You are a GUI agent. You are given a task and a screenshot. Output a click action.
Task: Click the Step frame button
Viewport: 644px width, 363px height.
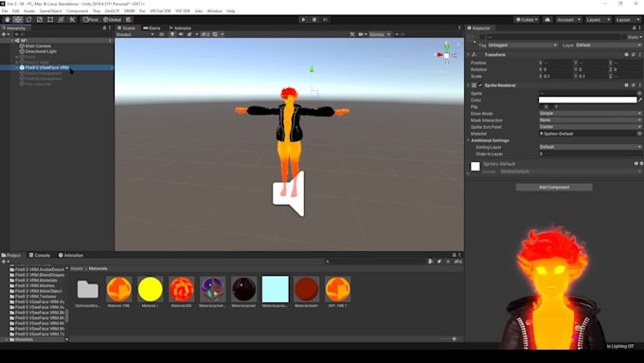(x=325, y=19)
